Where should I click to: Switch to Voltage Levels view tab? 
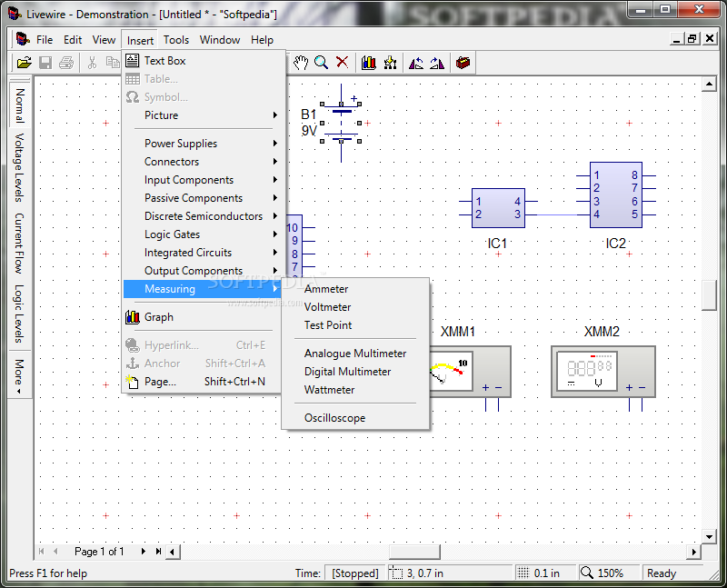(x=19, y=168)
